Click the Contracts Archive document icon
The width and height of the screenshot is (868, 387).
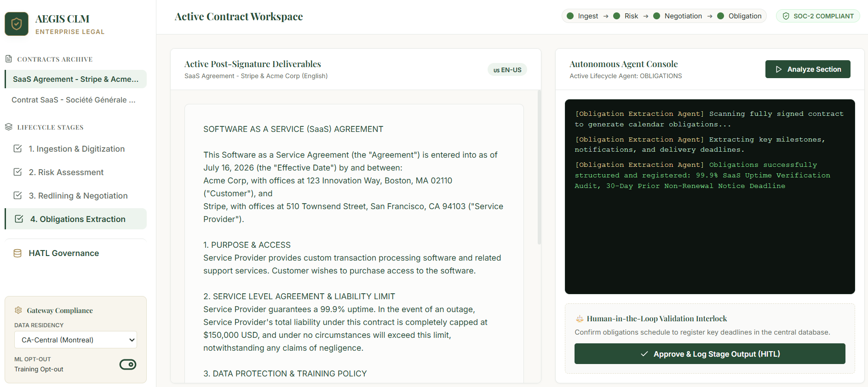point(8,59)
